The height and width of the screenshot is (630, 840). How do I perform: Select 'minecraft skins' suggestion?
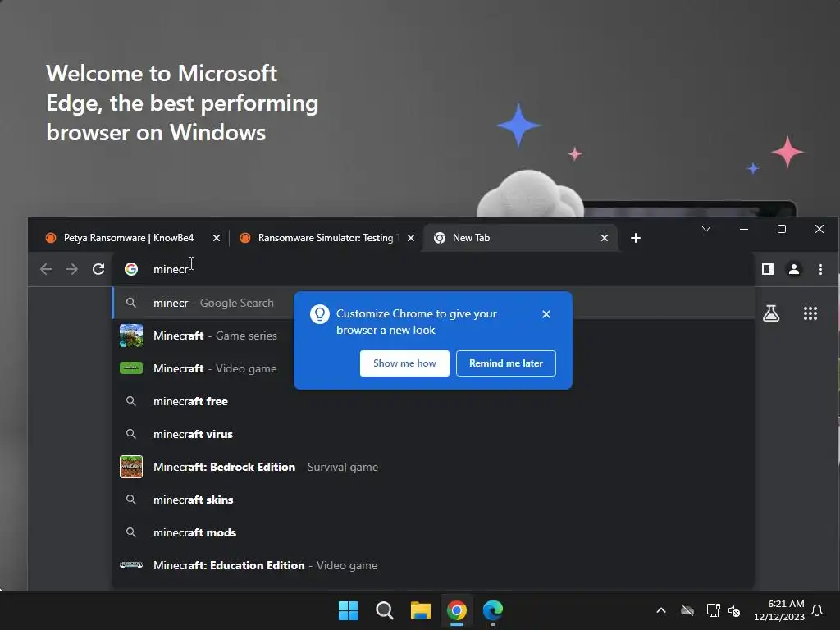point(433,500)
